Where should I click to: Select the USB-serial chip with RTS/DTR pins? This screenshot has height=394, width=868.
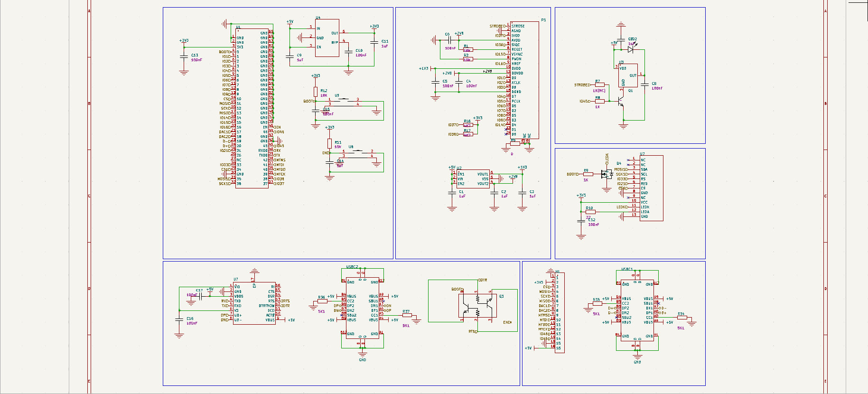click(x=254, y=303)
